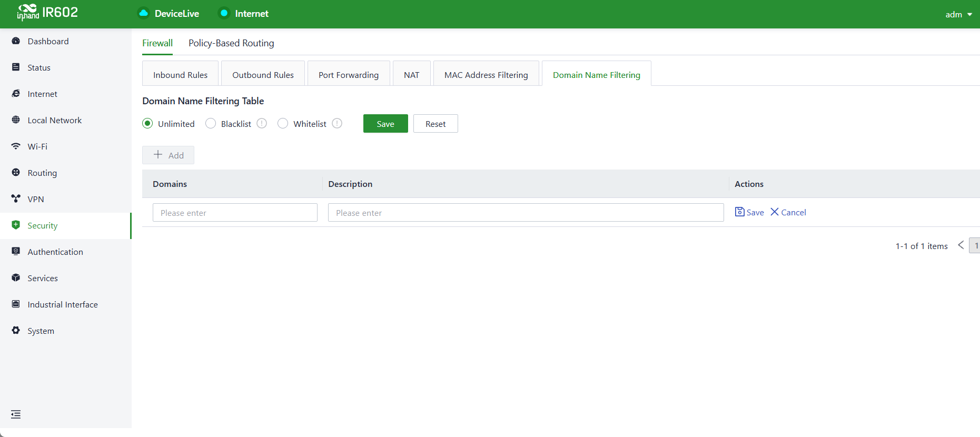Select the Blacklist radio button

tap(211, 123)
